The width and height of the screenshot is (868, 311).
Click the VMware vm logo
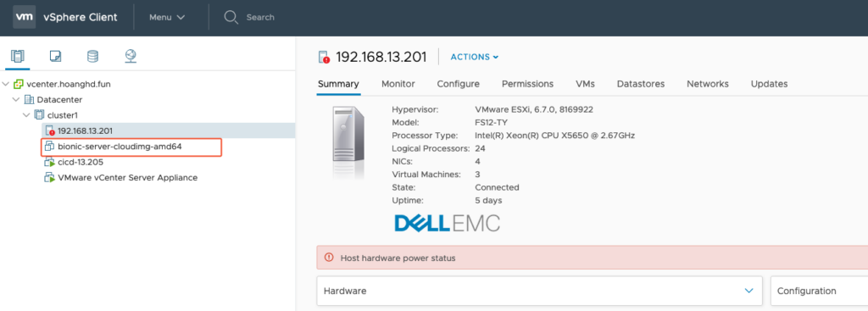pyautogui.click(x=25, y=17)
